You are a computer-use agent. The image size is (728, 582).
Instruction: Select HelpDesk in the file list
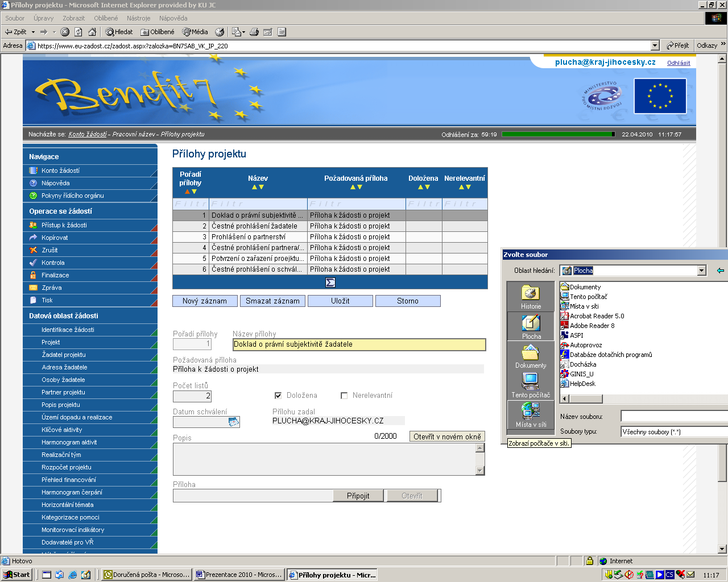click(x=578, y=384)
